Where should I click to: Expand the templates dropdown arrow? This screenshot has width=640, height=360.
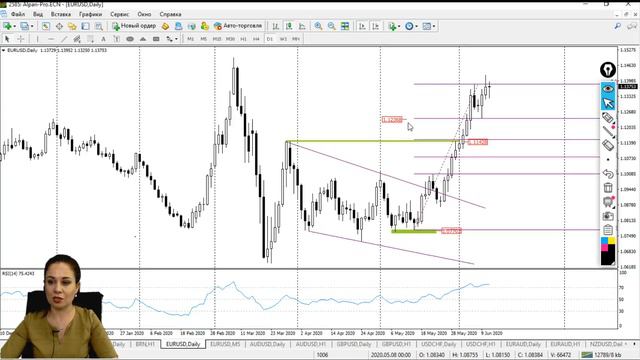(x=434, y=27)
